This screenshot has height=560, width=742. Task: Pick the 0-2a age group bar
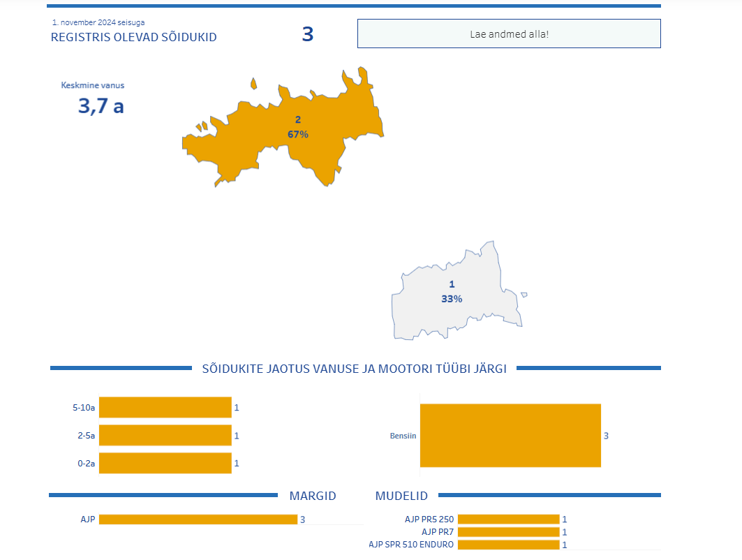pos(165,463)
